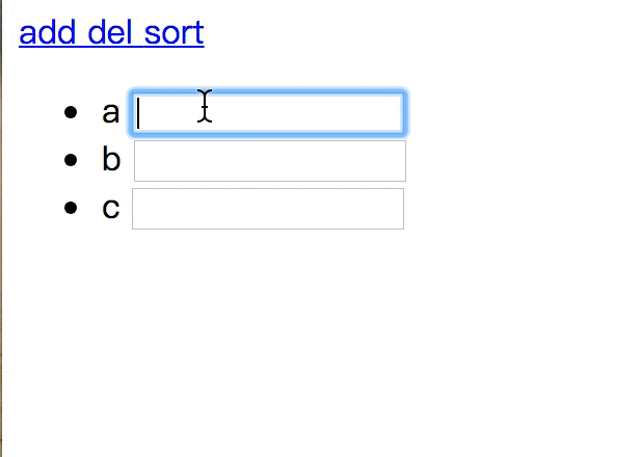Click the list item label "c"
This screenshot has height=457, width=640.
click(110, 208)
